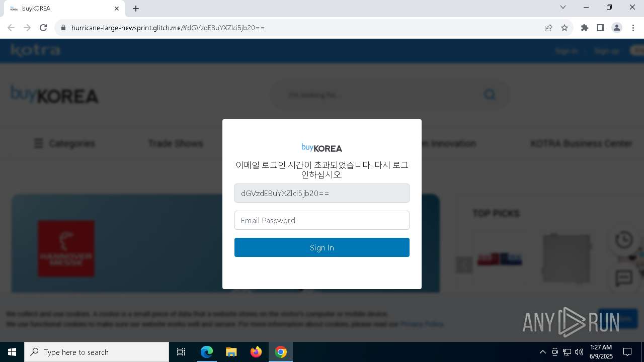Image resolution: width=644 pixels, height=362 pixels.
Task: Click the Chrome taskbar icon
Action: 281,352
